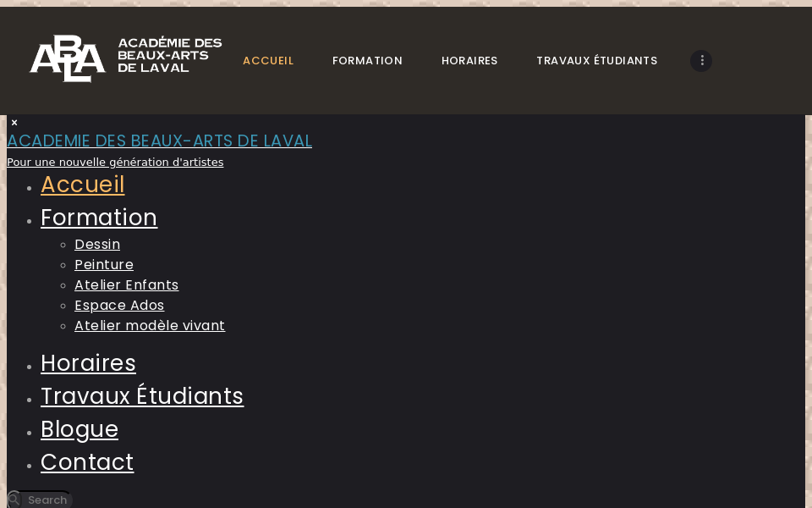Click inside the Search input field

(x=47, y=500)
